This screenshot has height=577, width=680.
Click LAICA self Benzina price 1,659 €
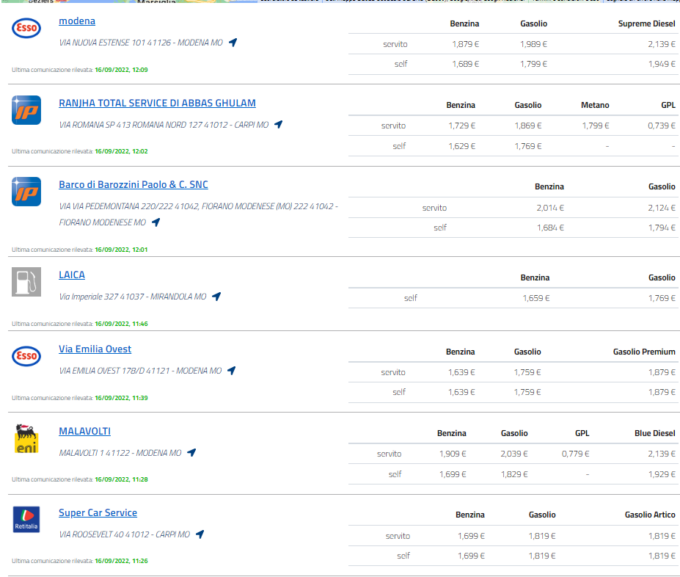(x=536, y=298)
